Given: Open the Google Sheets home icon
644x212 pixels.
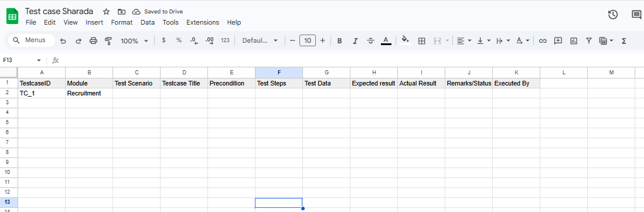Looking at the screenshot, I should pos(12,16).
